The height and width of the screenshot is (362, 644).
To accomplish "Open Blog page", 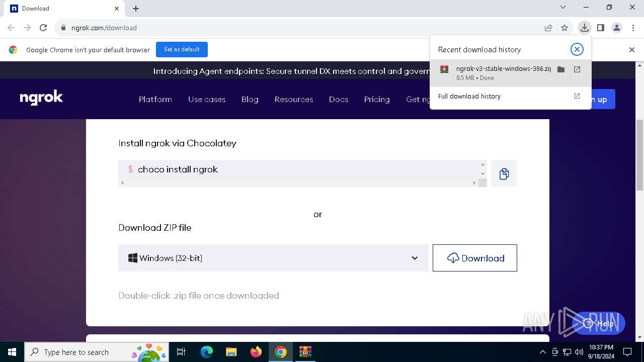I will click(250, 99).
